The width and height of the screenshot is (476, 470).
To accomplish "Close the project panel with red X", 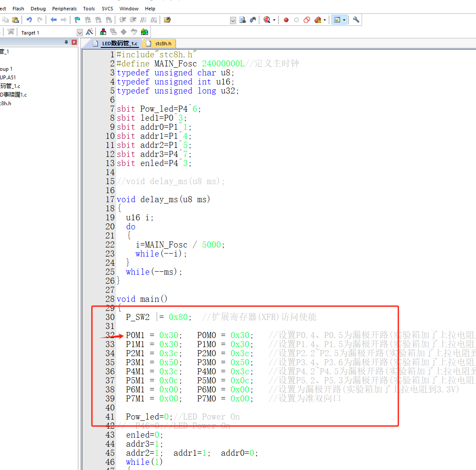I will (74, 42).
